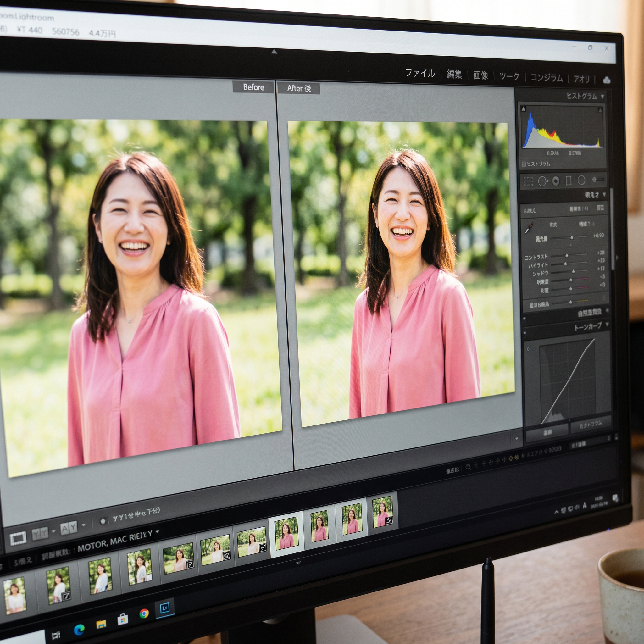Collapse the ヒストグラム panel

(602, 97)
